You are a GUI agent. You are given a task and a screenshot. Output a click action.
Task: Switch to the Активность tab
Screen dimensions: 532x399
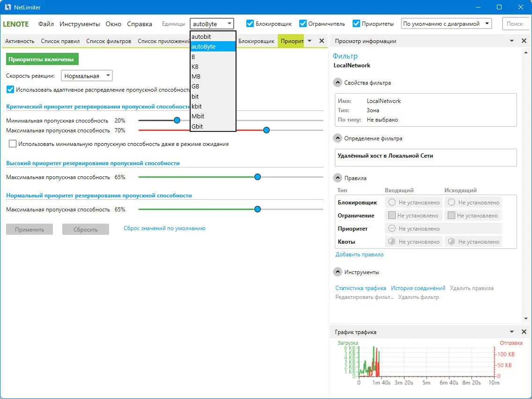point(20,41)
